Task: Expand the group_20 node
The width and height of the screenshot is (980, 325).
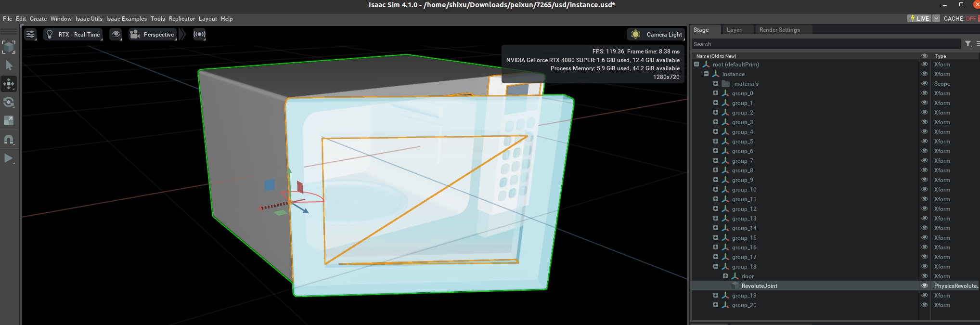Action: click(716, 305)
